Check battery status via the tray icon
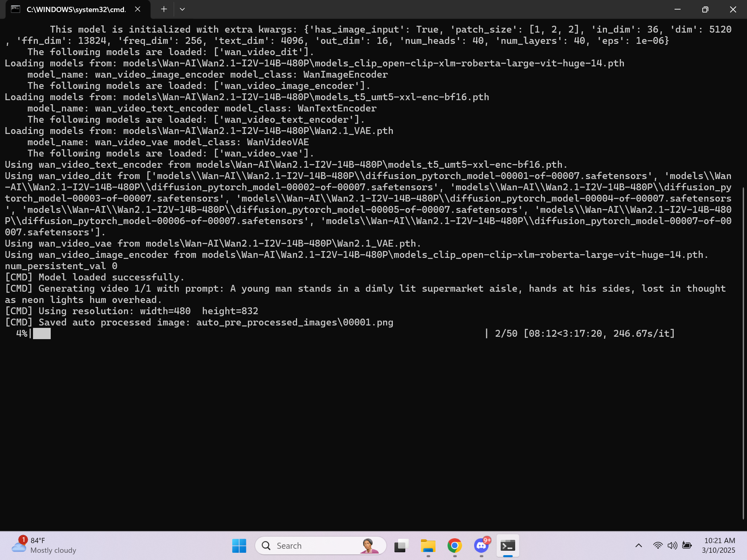The image size is (747, 560). [687, 546]
